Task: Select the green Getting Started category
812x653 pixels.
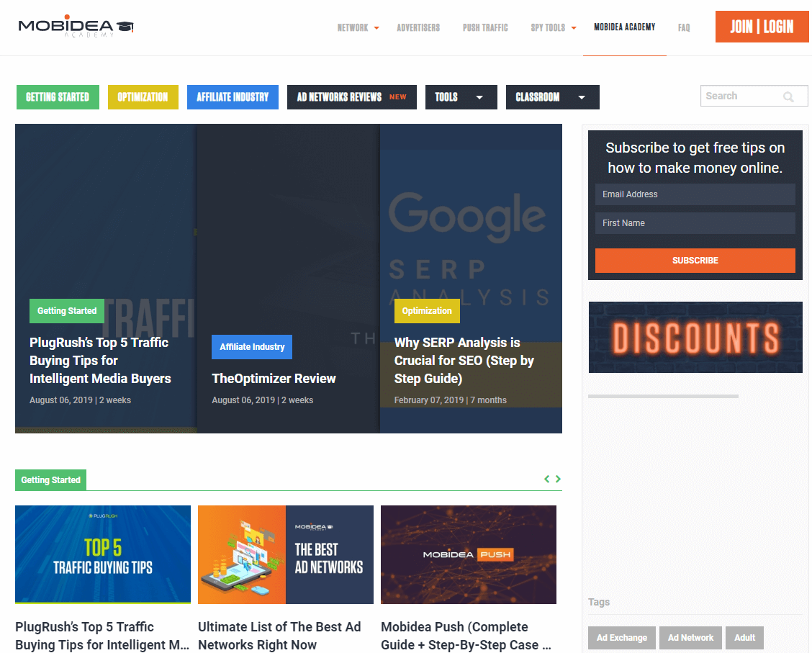Action: click(x=58, y=97)
